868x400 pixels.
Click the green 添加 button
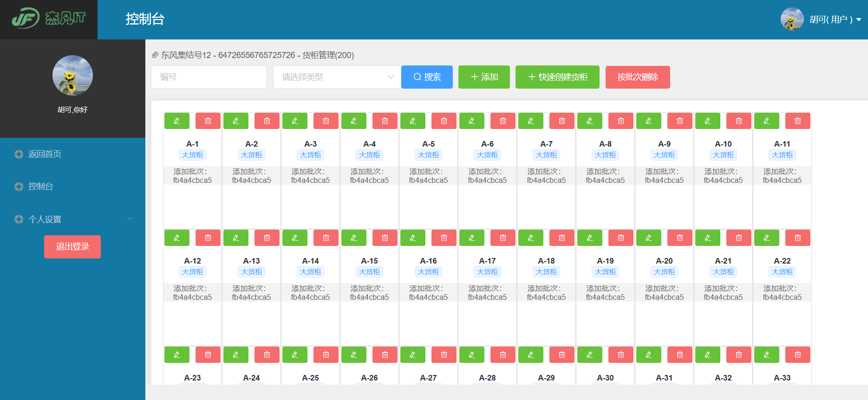pyautogui.click(x=484, y=77)
